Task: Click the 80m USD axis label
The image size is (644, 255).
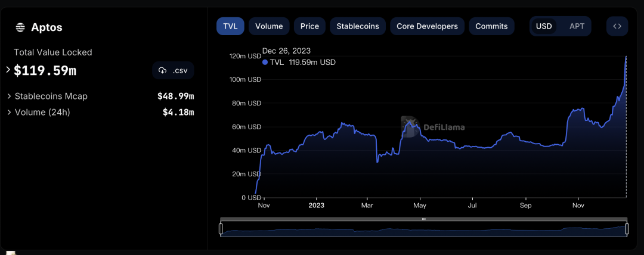Action: tap(246, 103)
